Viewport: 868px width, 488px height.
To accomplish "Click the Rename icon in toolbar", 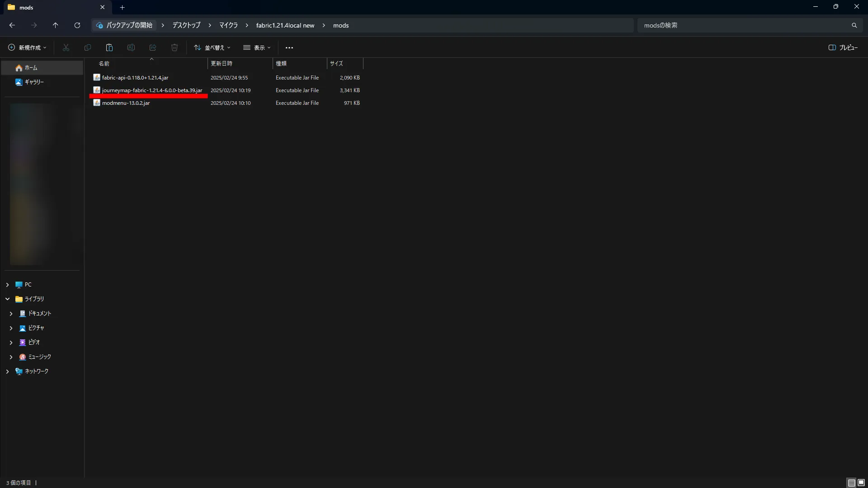I will tap(131, 47).
